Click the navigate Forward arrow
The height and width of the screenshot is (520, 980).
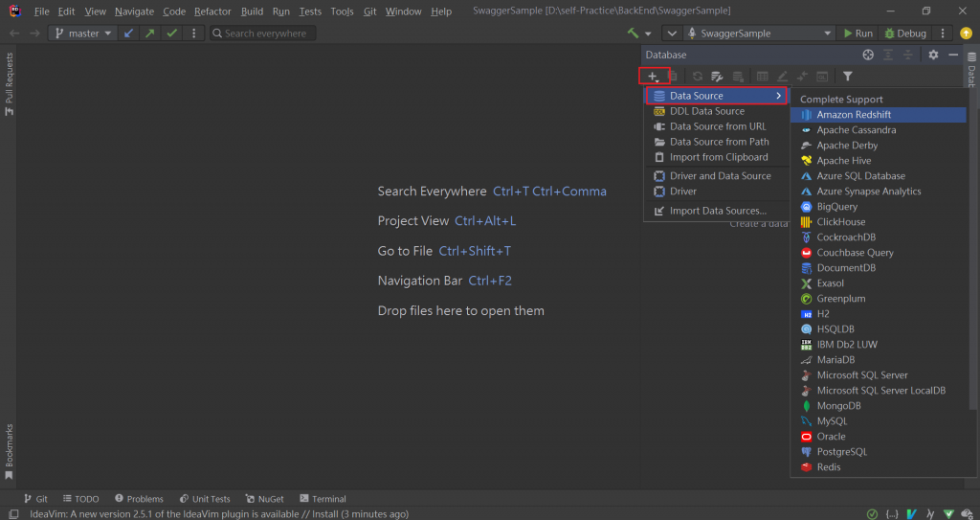coord(35,34)
